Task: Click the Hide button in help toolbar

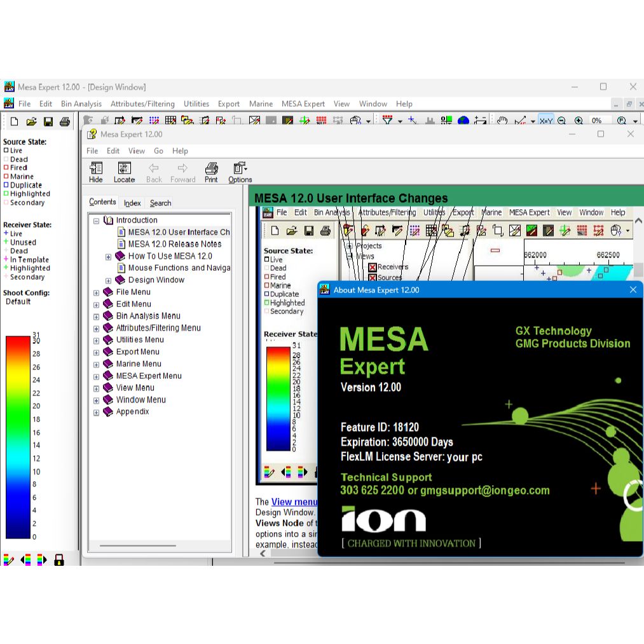Action: (x=96, y=172)
